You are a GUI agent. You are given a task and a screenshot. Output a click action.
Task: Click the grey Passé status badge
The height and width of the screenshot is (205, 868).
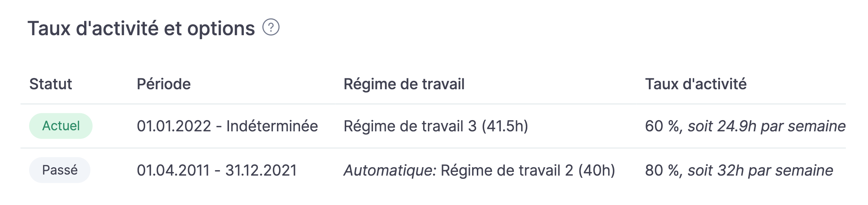(60, 170)
